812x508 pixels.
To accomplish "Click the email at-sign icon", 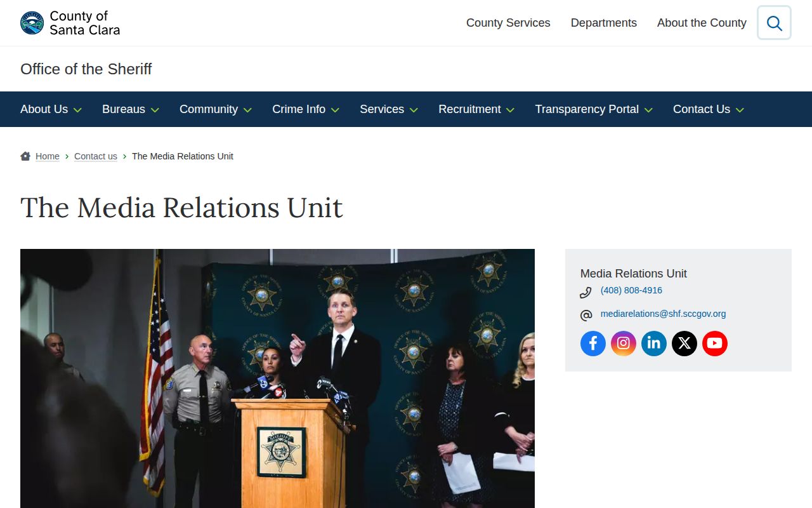I will [586, 316].
